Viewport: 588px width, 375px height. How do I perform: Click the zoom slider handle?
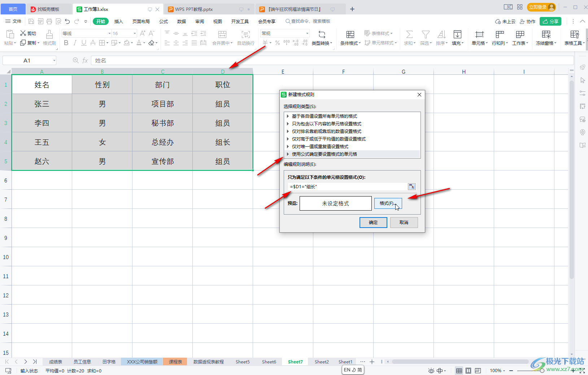pos(542,371)
